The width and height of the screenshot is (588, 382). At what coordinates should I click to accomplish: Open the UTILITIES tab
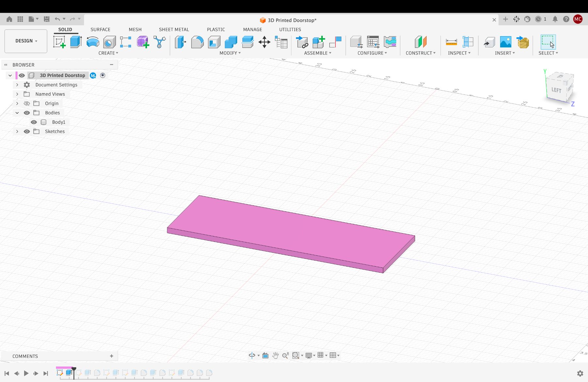(290, 29)
